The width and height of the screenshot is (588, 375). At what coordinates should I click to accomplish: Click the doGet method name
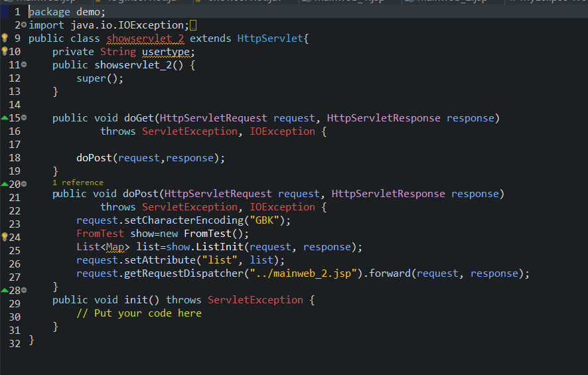click(x=139, y=118)
